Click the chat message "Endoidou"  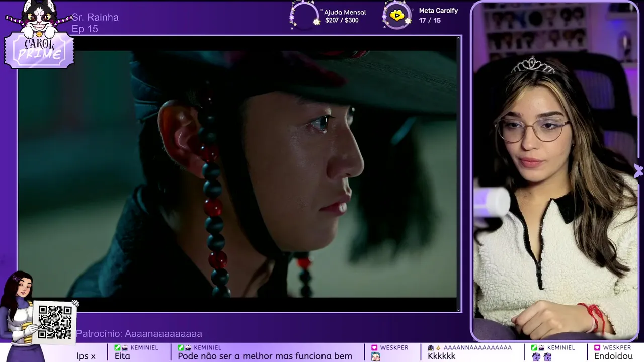point(613,356)
